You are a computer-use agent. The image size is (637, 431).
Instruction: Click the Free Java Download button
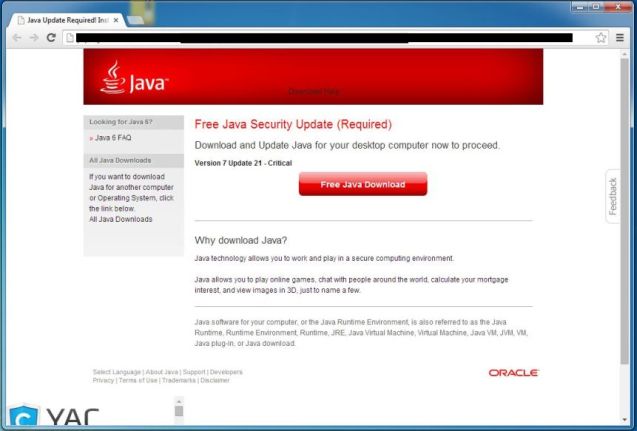pyautogui.click(x=363, y=184)
